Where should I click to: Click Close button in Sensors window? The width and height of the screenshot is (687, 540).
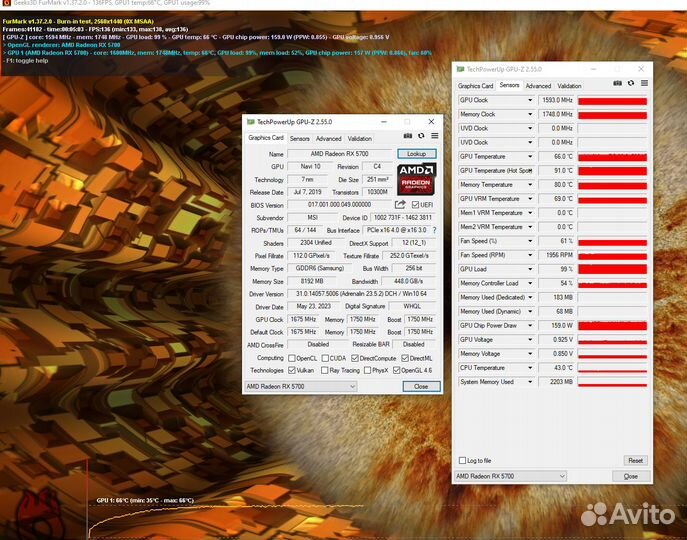click(630, 476)
